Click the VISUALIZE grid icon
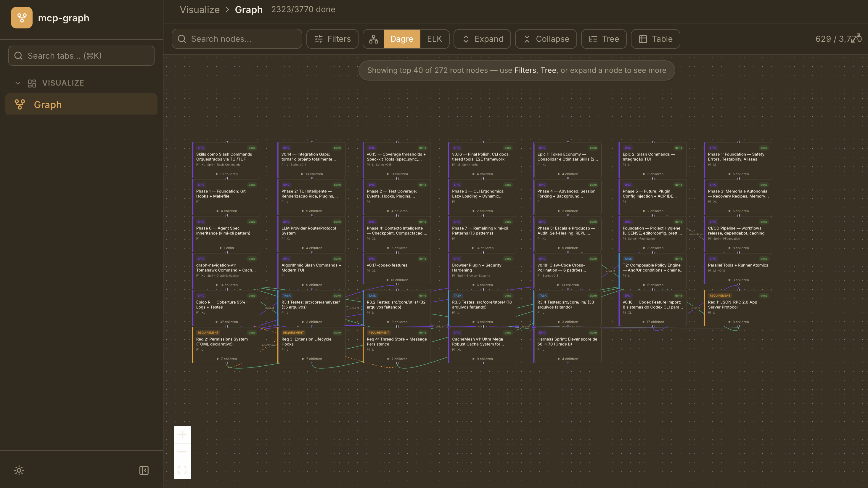 [x=32, y=83]
